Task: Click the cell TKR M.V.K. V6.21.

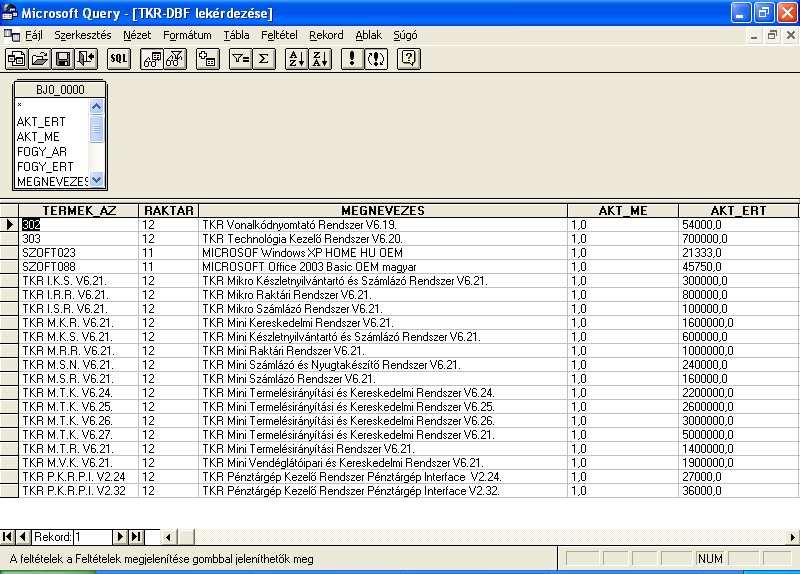Action: click(x=79, y=463)
